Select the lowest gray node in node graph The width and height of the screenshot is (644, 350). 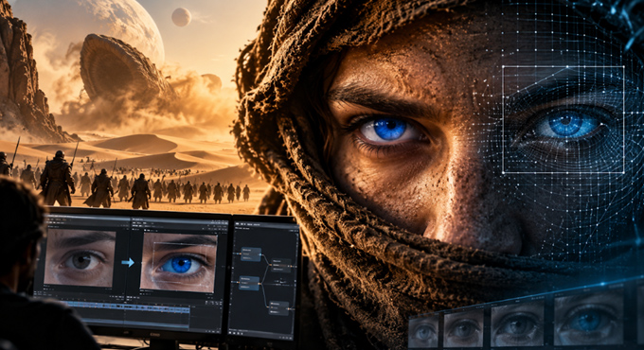click(278, 308)
